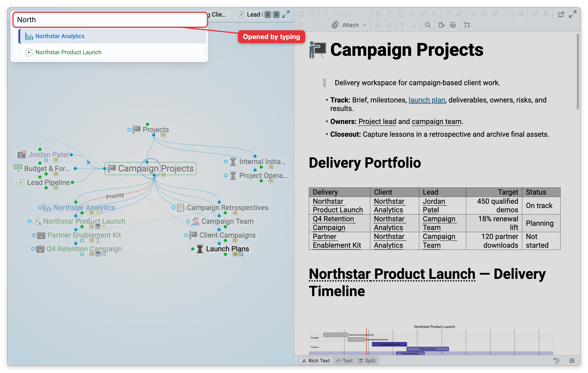Image resolution: width=588 pixels, height=373 pixels.
Task: Click the North search input field
Action: pos(110,20)
